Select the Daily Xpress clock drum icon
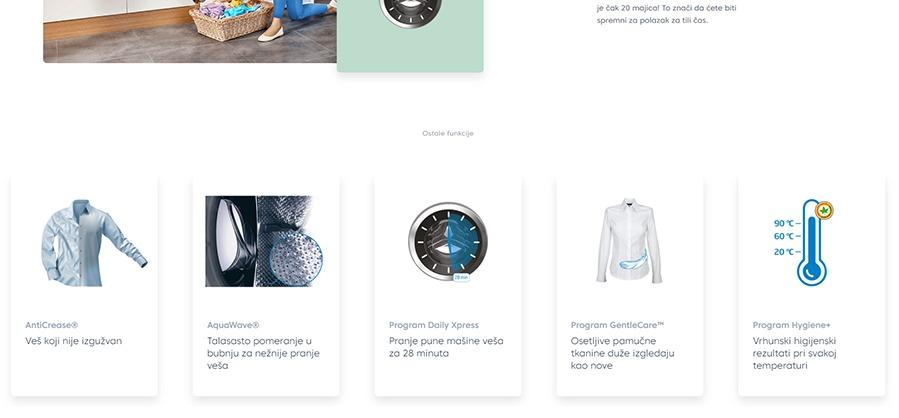The height and width of the screenshot is (418, 899). point(448,241)
